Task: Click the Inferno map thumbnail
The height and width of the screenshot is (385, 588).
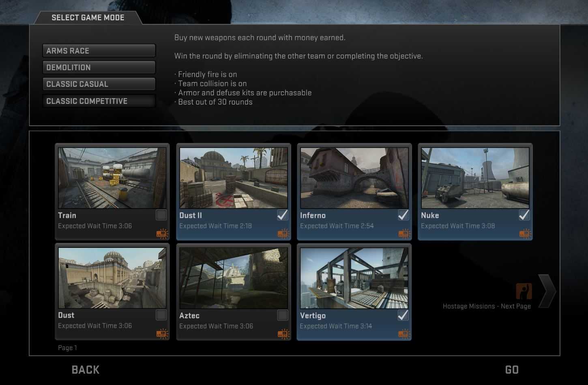Action: [354, 178]
